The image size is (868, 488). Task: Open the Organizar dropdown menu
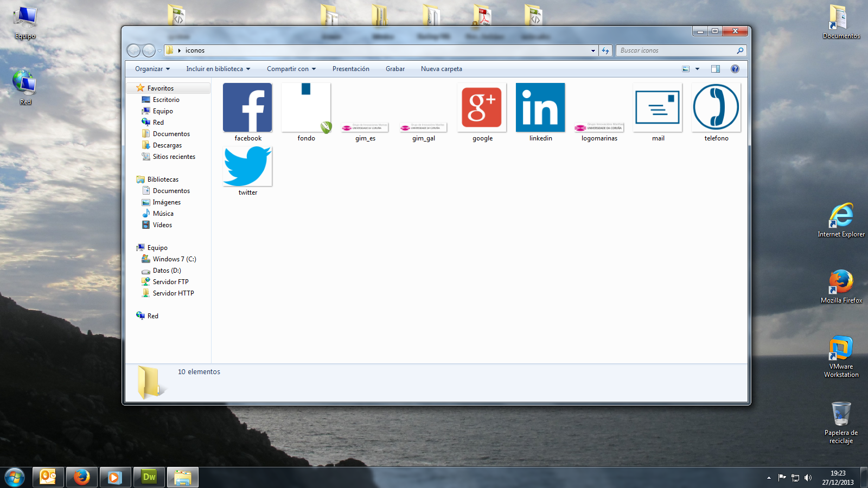(152, 69)
